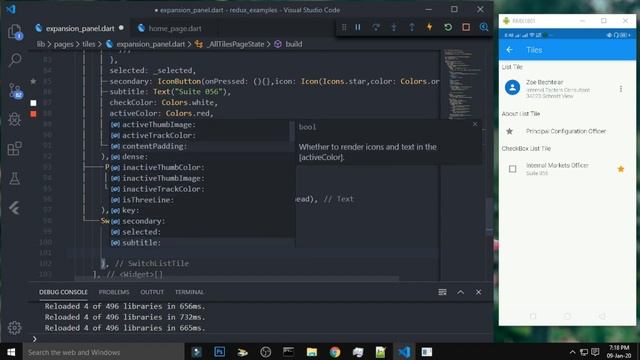Click the debug Step Out button

click(x=412, y=27)
